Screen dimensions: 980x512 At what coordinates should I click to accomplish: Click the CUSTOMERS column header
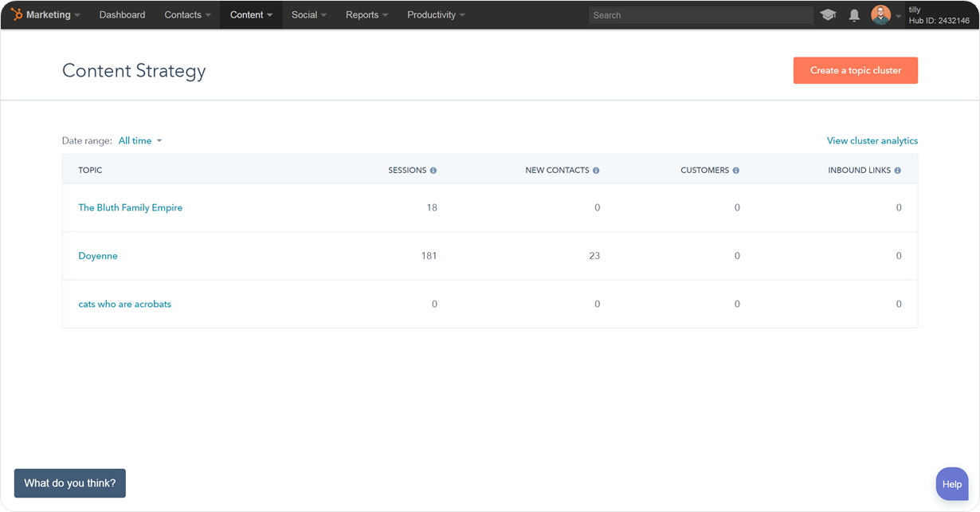[704, 171]
